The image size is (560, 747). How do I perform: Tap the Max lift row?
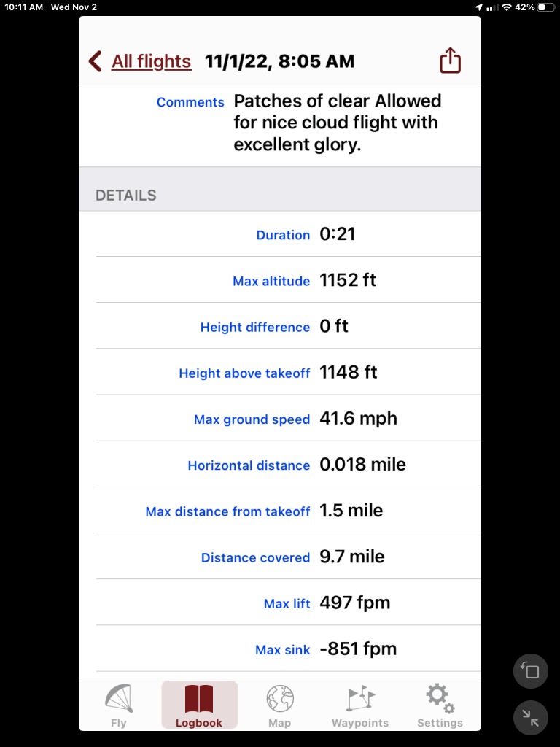click(288, 603)
